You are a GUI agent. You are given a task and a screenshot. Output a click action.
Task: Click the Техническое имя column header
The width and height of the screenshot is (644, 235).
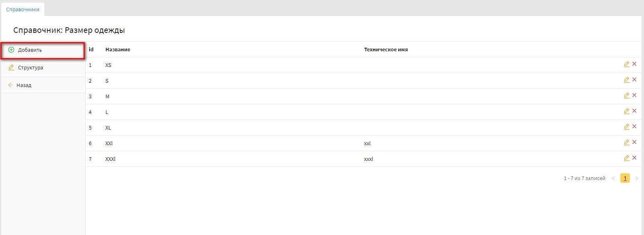(x=386, y=50)
